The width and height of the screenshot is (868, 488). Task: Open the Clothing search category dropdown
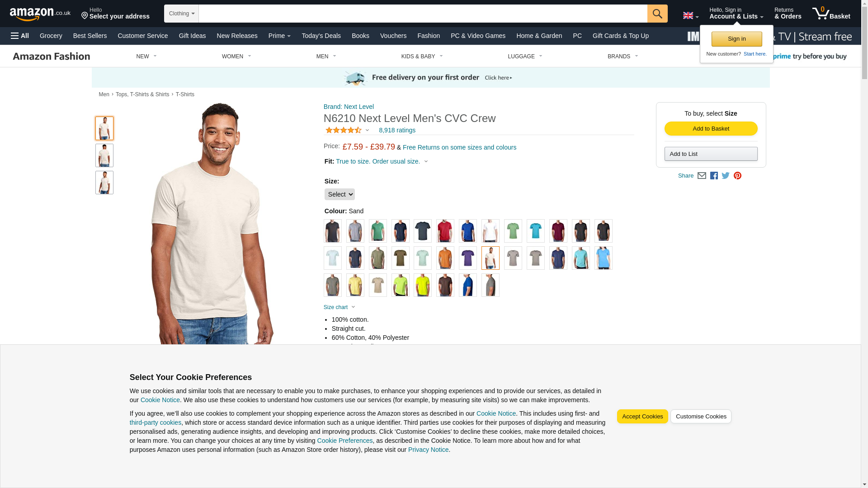[x=181, y=14]
